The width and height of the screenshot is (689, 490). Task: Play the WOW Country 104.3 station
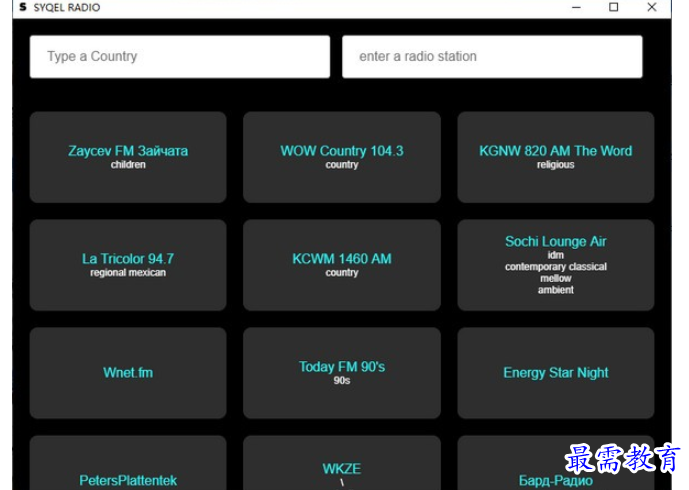pos(342,157)
